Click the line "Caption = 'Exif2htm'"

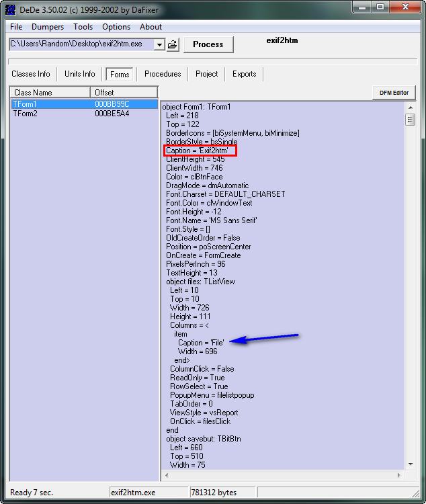(x=197, y=151)
